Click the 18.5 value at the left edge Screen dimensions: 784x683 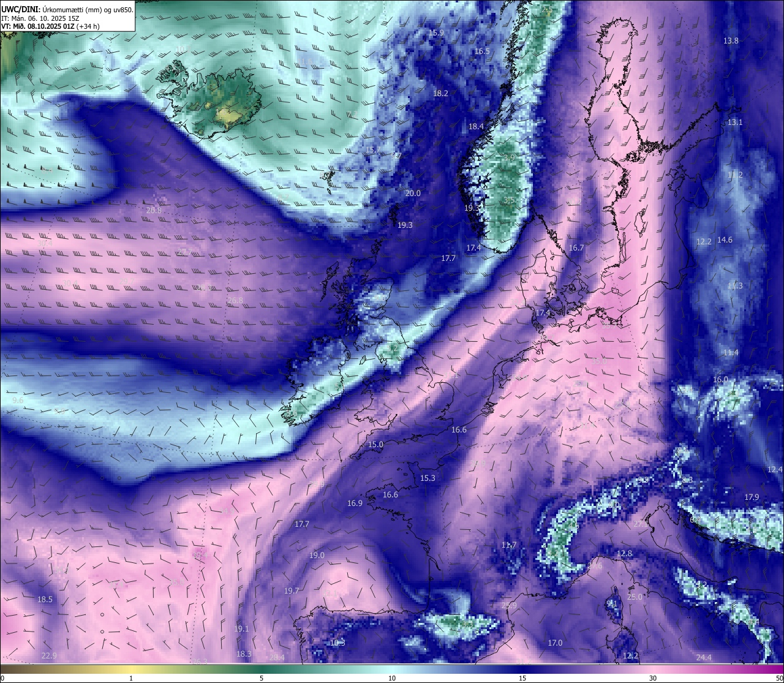[45, 599]
